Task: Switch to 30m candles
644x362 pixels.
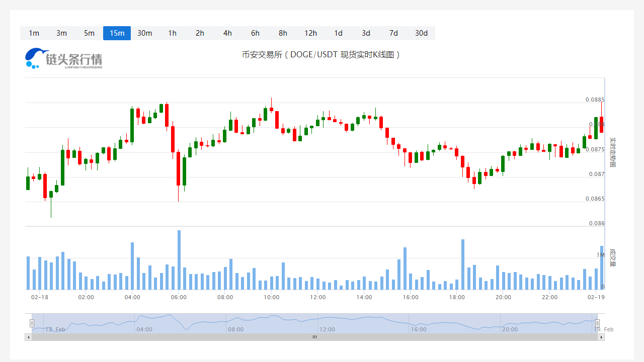Action: [x=144, y=33]
